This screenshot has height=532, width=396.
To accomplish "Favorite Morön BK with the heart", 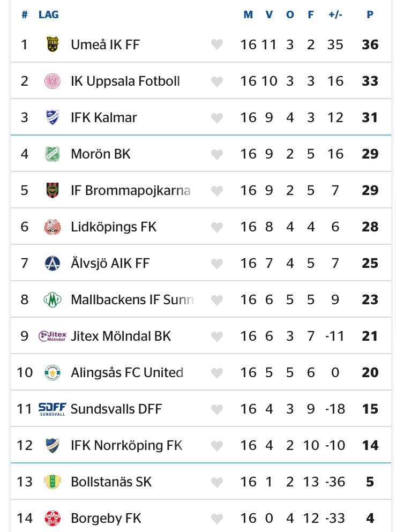I will pyautogui.click(x=216, y=154).
